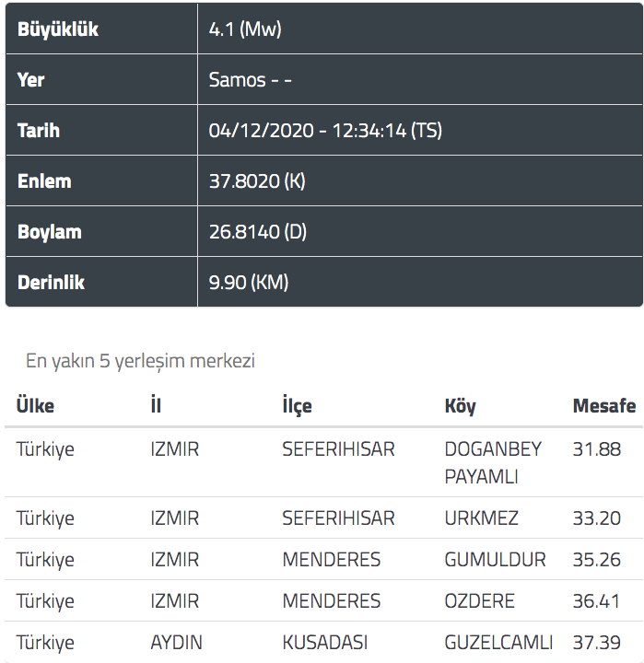Select the GUZELCAMLI village row

click(323, 643)
